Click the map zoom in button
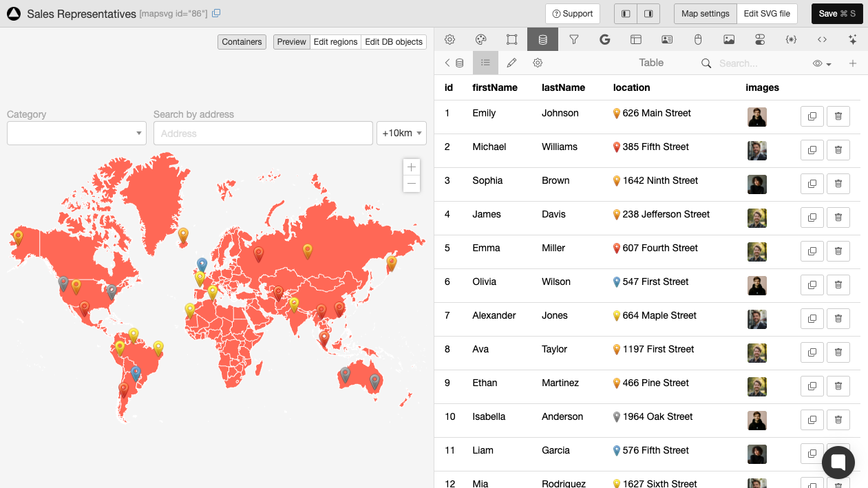868x488 pixels. (x=412, y=167)
